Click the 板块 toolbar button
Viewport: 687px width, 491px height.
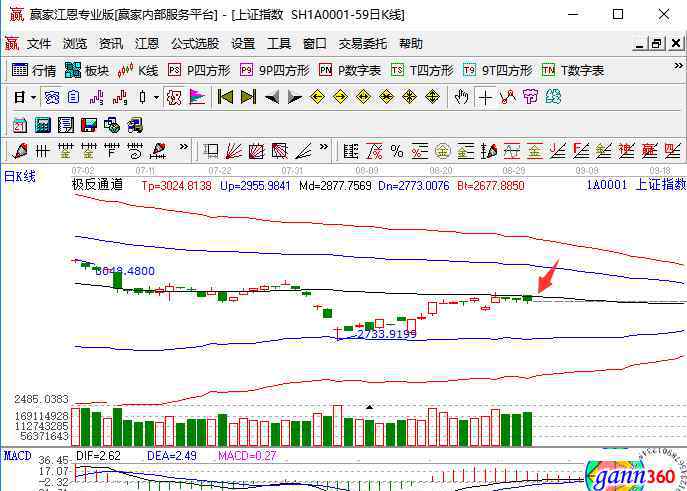[86, 70]
